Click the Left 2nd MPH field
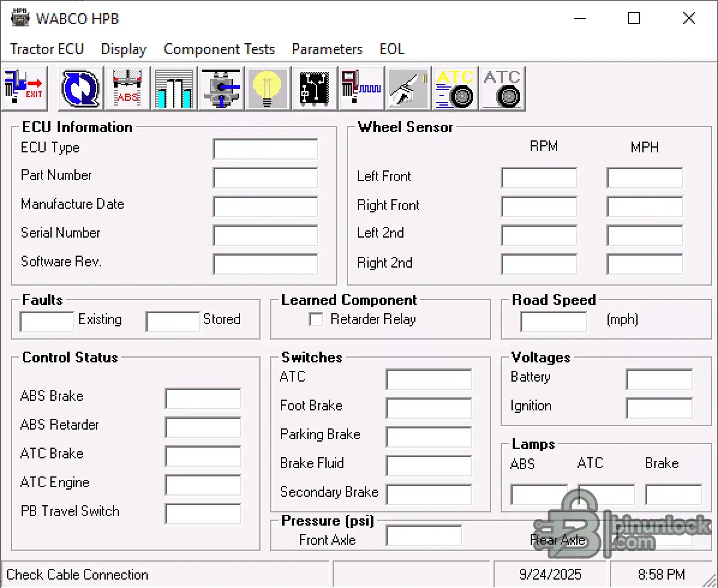718x588 pixels. 645,236
